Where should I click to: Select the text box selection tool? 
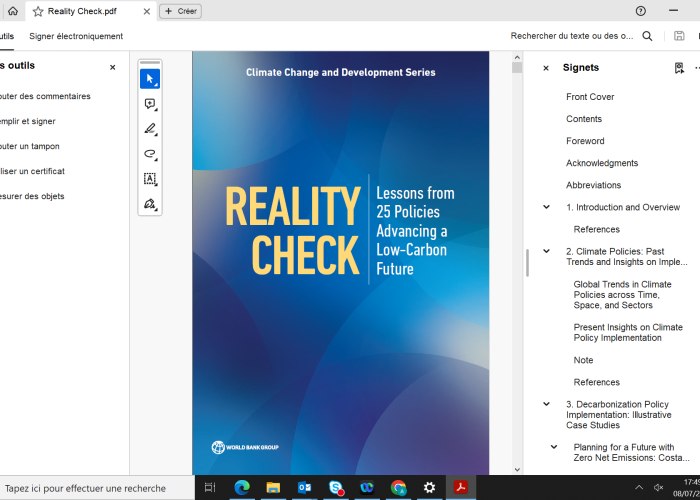tap(150, 179)
